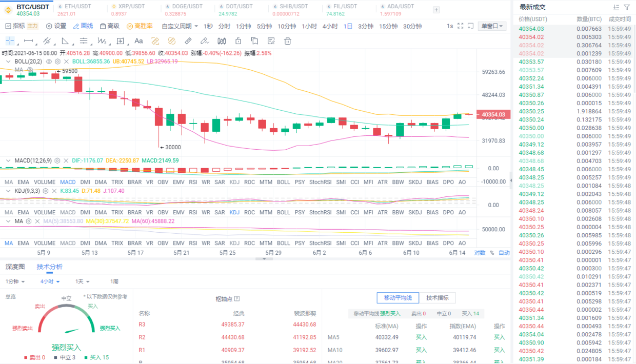Select the horizontal segment line tool
636x364 pixels.
pos(29,41)
